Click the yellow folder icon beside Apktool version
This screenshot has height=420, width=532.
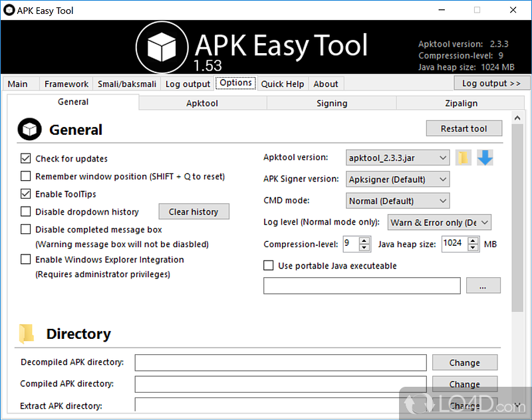464,158
